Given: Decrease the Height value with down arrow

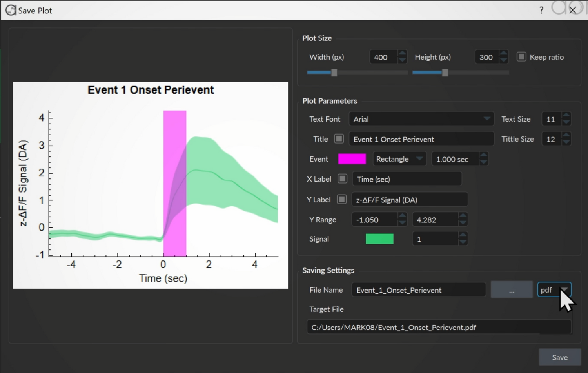Looking at the screenshot, I should (x=504, y=60).
